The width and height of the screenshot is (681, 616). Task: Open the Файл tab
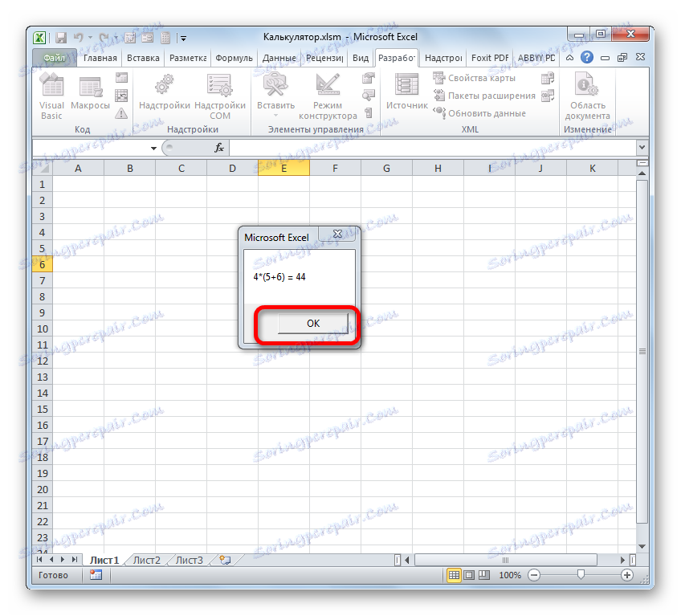coord(55,58)
